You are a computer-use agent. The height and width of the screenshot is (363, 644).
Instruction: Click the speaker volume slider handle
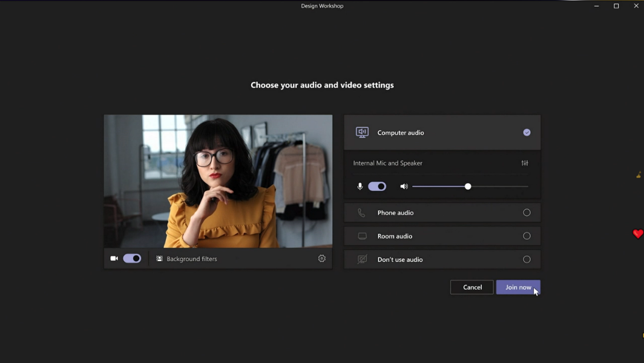(468, 187)
